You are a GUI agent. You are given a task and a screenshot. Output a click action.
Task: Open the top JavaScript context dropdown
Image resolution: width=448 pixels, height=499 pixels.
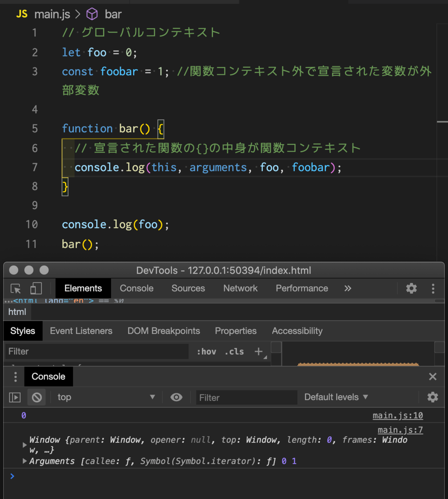coord(106,397)
